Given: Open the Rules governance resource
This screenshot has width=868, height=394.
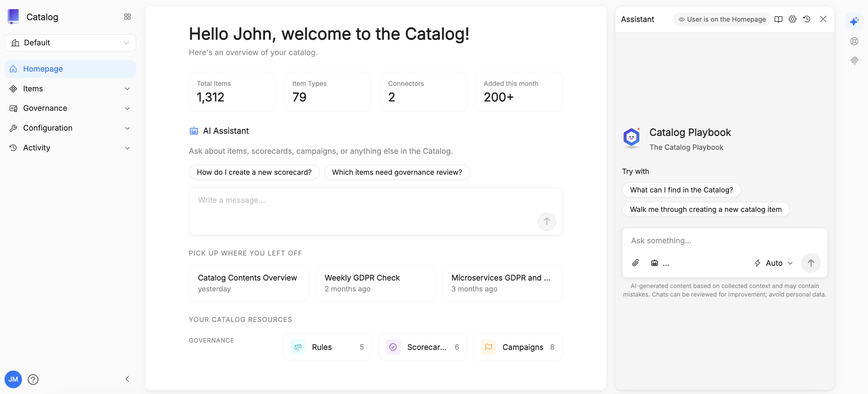Looking at the screenshot, I should (328, 347).
